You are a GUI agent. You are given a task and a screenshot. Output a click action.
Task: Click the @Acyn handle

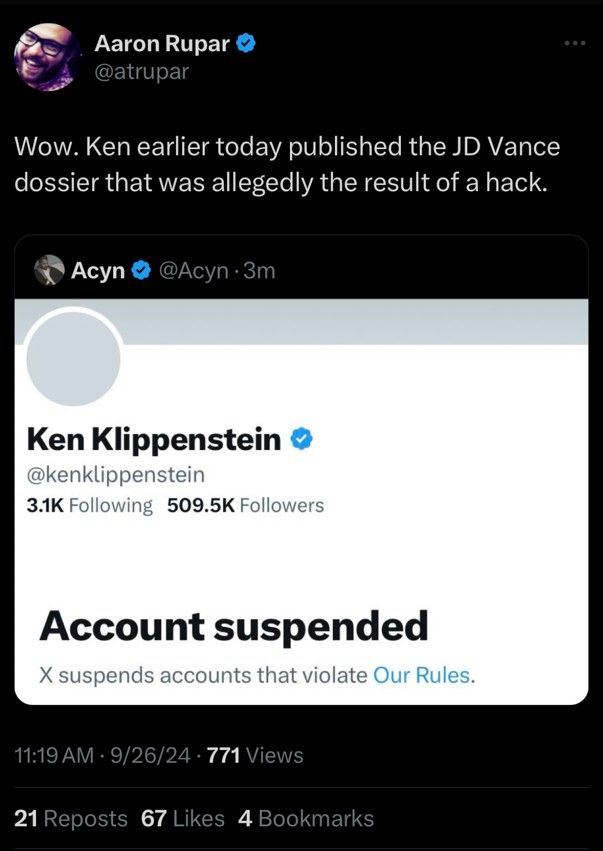pyautogui.click(x=193, y=270)
